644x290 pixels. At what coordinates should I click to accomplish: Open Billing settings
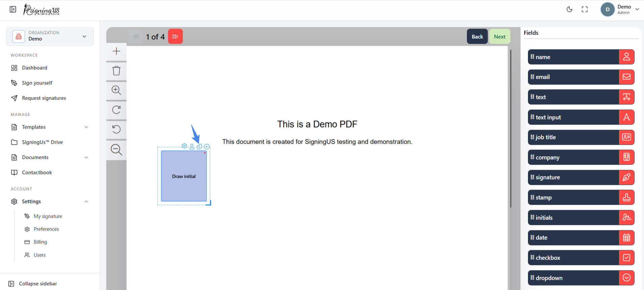[x=40, y=242]
